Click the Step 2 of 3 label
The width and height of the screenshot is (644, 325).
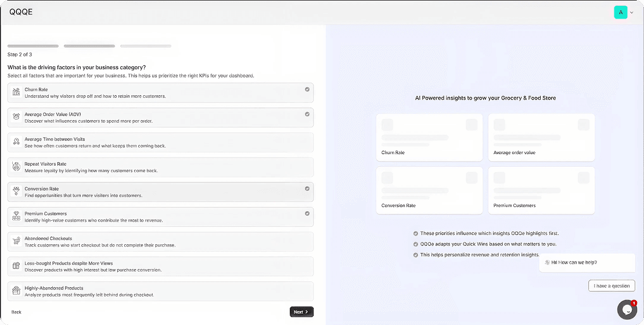[x=20, y=54]
